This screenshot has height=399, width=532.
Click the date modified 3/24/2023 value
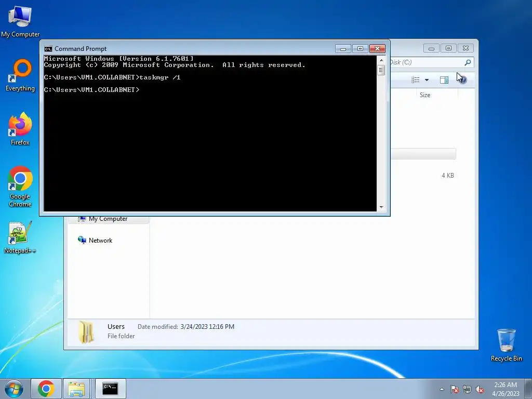coord(207,327)
